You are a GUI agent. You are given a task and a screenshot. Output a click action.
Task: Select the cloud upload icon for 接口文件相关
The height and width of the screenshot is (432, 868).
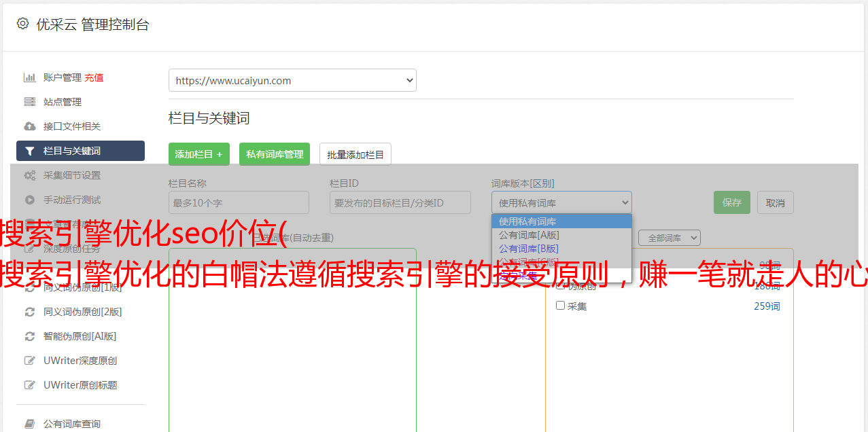(x=30, y=126)
